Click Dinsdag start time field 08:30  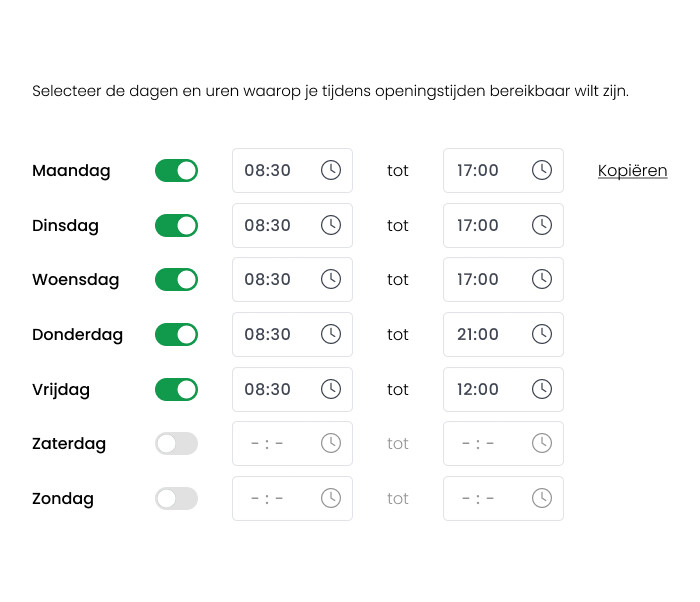(x=269, y=225)
